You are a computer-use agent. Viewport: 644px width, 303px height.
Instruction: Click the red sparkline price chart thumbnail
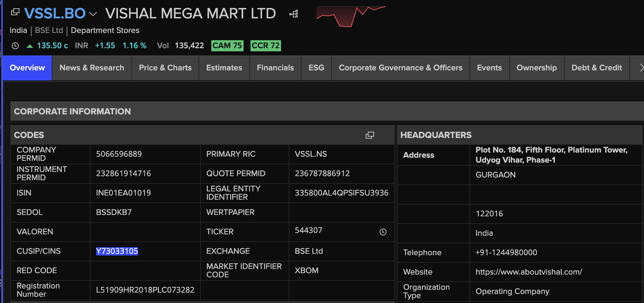[351, 16]
